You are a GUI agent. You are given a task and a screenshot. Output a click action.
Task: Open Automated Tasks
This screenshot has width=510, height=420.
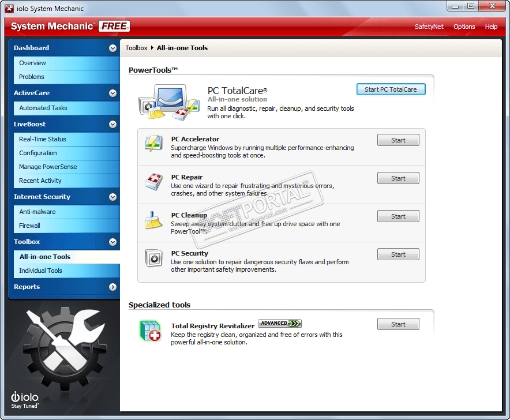[67, 108]
